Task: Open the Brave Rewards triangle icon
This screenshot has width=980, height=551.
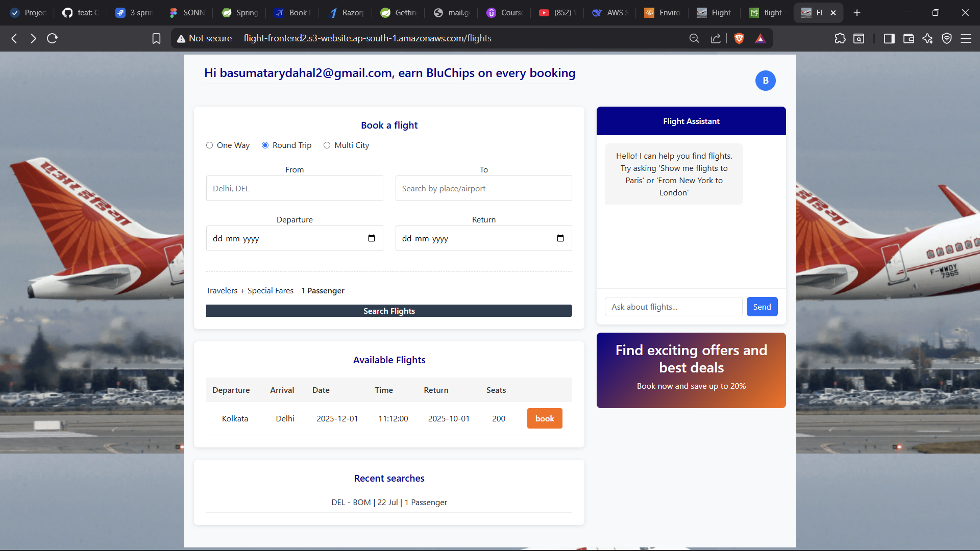Action: (x=761, y=38)
